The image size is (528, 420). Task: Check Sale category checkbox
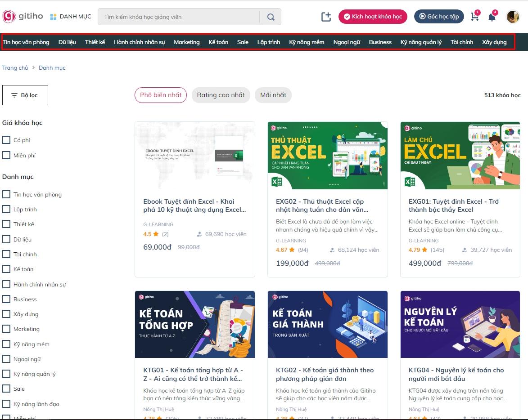6,389
